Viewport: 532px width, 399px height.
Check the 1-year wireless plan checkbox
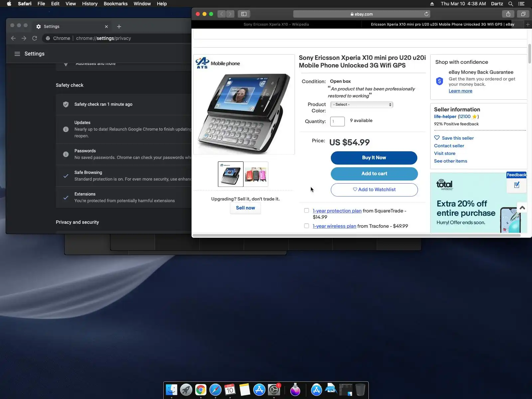tap(307, 226)
